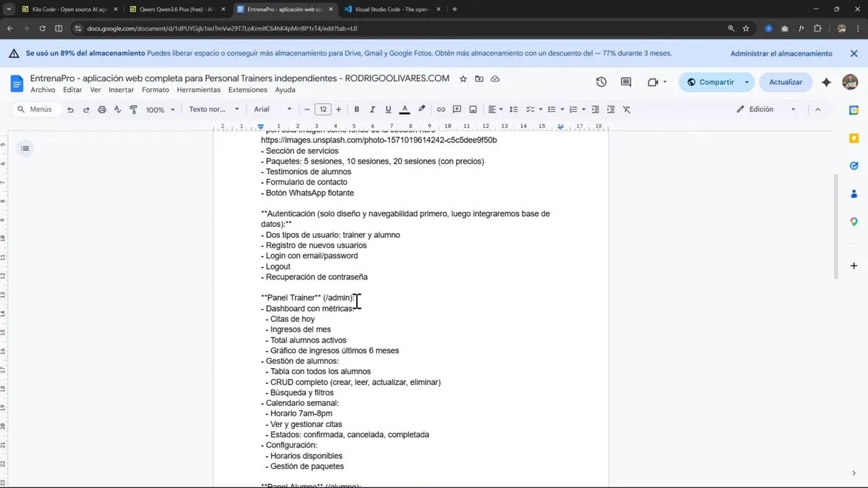Increase the indent of paragraph
Screen dimensions: 868x488
coord(611,109)
